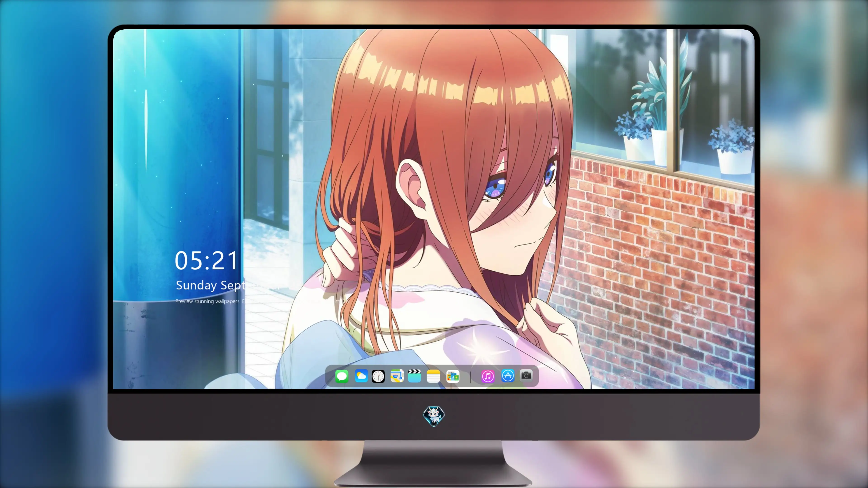Click the dragon logo on monitor chin
Screen dimensions: 868x488
point(434,416)
